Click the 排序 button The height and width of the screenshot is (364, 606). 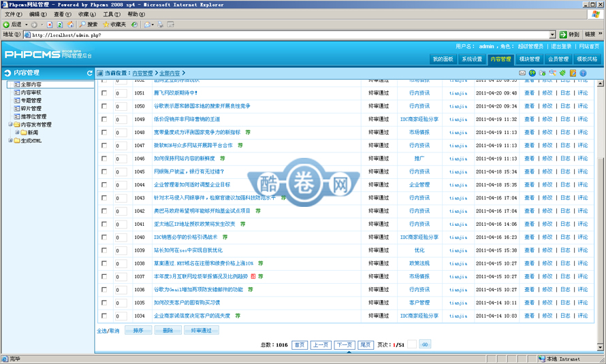pos(138,331)
